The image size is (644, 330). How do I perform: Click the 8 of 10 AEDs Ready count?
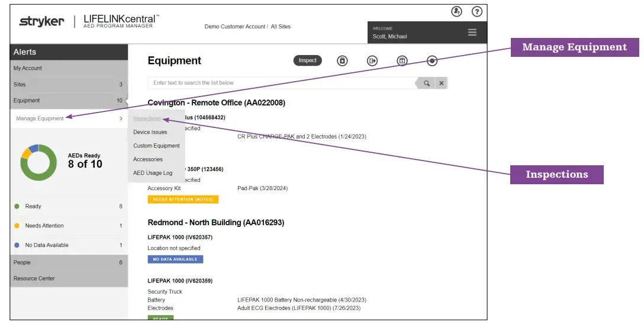85,164
